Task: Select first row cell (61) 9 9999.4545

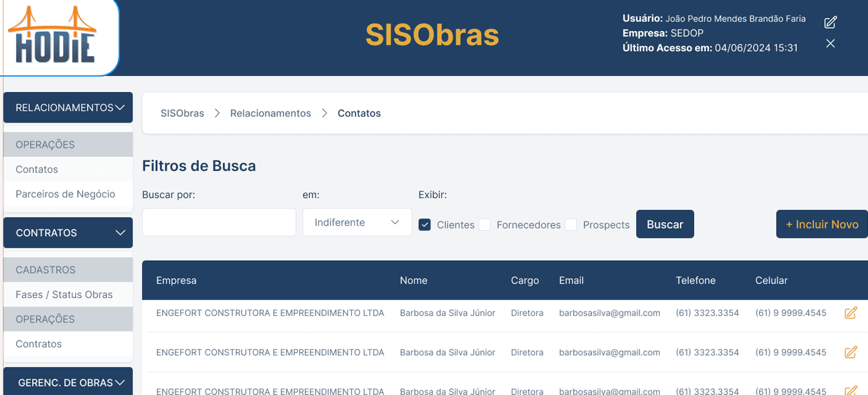Action: click(791, 313)
